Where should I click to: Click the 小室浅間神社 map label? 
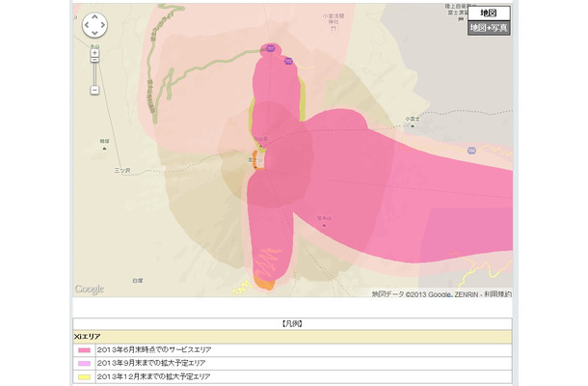click(x=334, y=19)
